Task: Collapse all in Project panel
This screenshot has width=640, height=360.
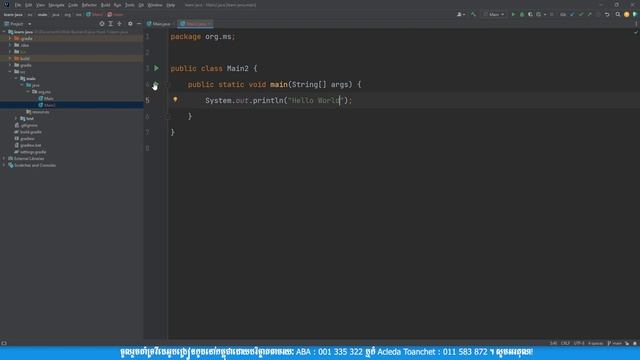Action: point(119,24)
